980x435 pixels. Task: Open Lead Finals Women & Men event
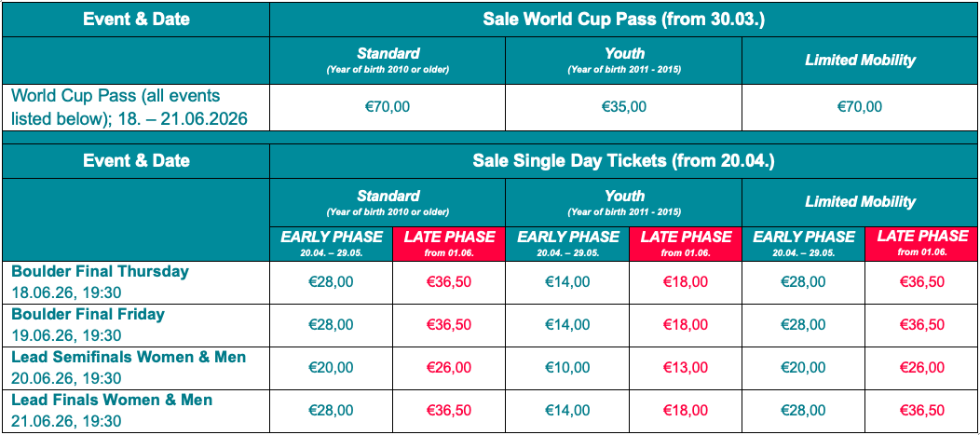pos(112,401)
